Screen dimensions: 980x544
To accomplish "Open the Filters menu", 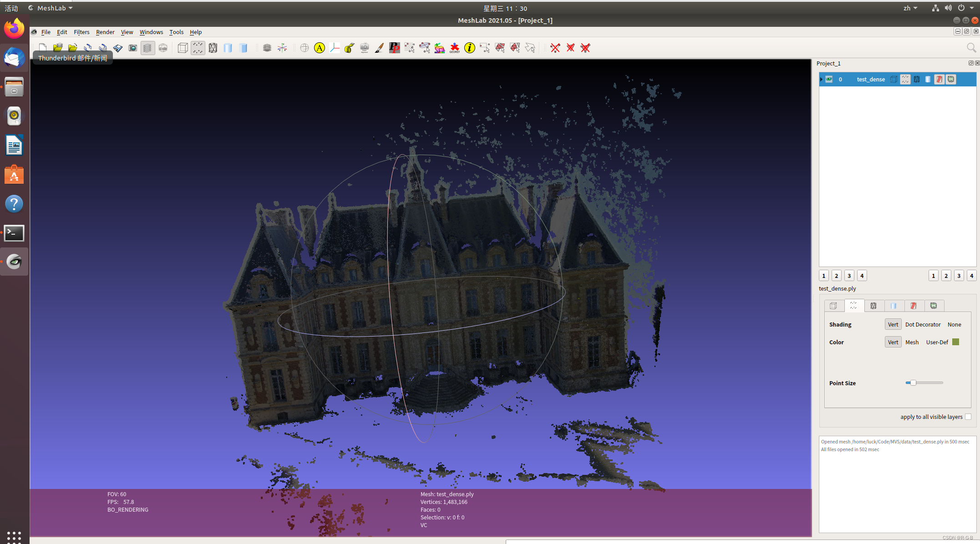I will (x=81, y=32).
